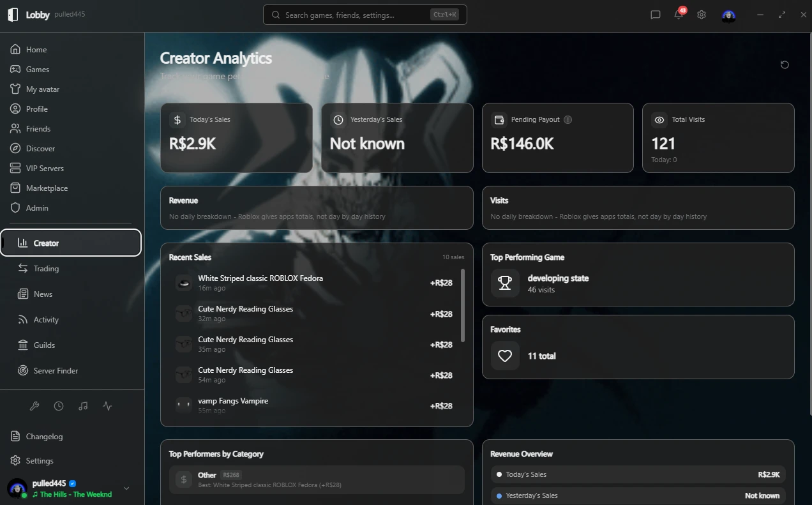Click the Cute Nerdy Reading Glasses 32m ago sale
The width and height of the screenshot is (812, 505).
pos(313,313)
